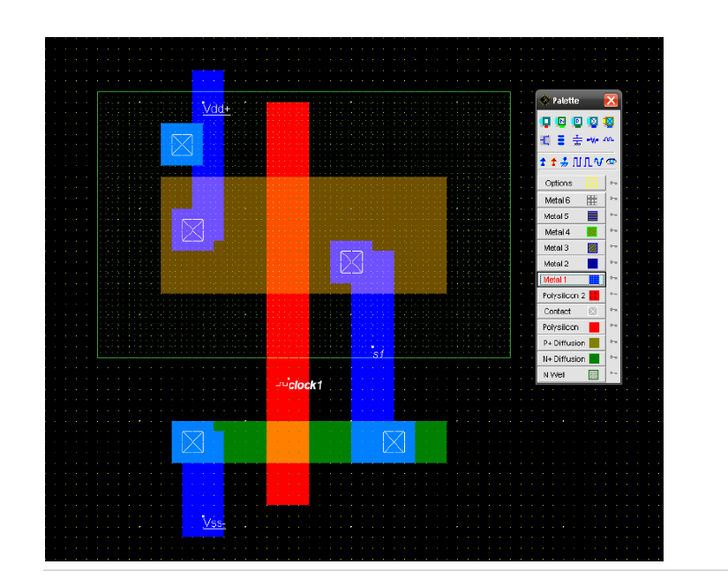Add a virtual resistor with the zigzag icon
This screenshot has width=728, height=587.
point(592,139)
